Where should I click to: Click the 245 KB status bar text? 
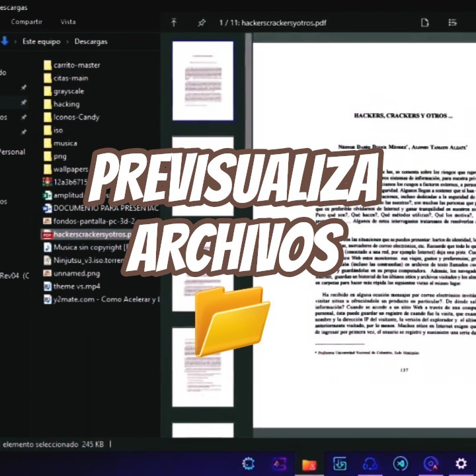pos(93,444)
